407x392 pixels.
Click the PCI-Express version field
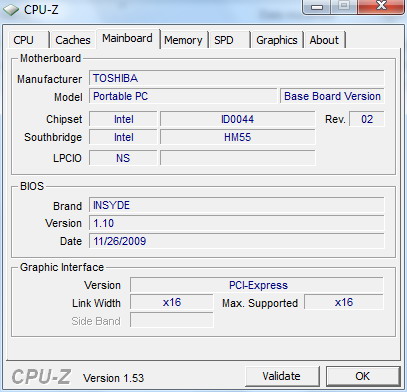pos(257,285)
